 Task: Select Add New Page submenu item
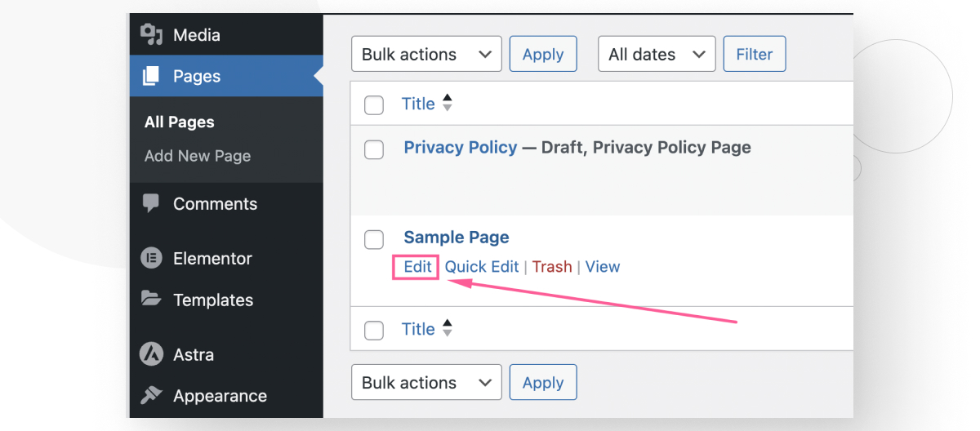point(198,156)
